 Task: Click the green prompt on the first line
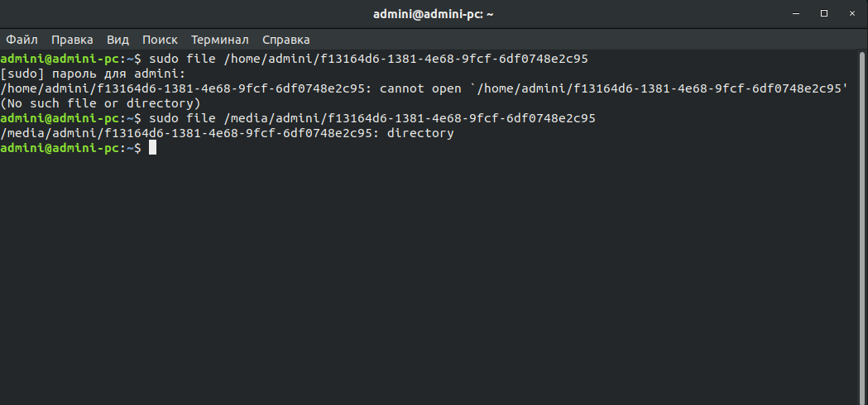(61, 60)
